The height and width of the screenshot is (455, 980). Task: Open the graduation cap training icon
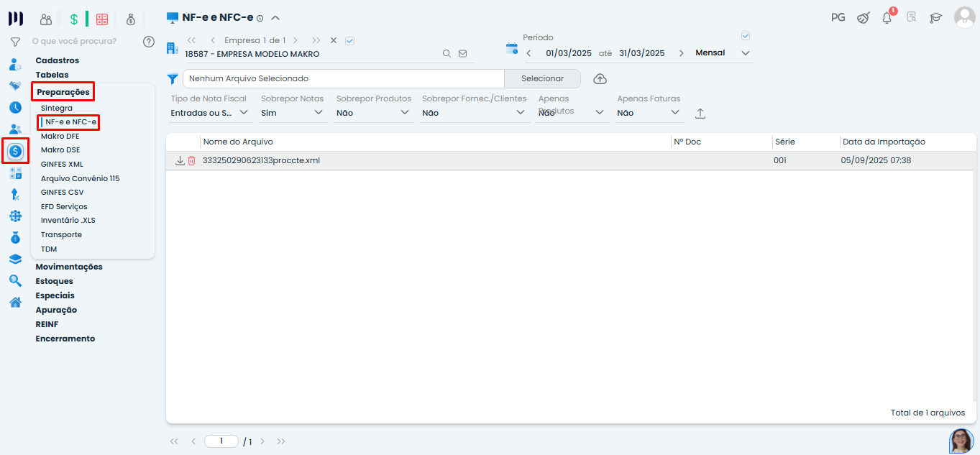(x=935, y=18)
